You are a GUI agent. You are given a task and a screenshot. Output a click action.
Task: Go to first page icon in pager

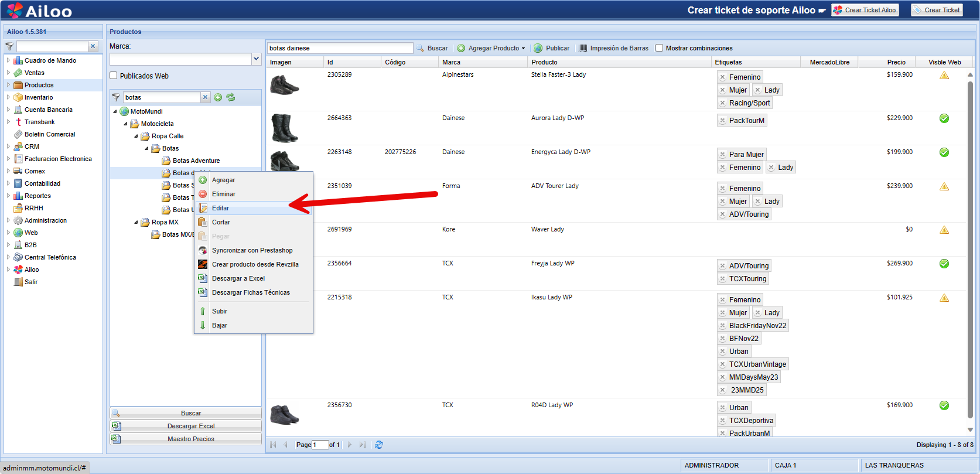pos(274,445)
